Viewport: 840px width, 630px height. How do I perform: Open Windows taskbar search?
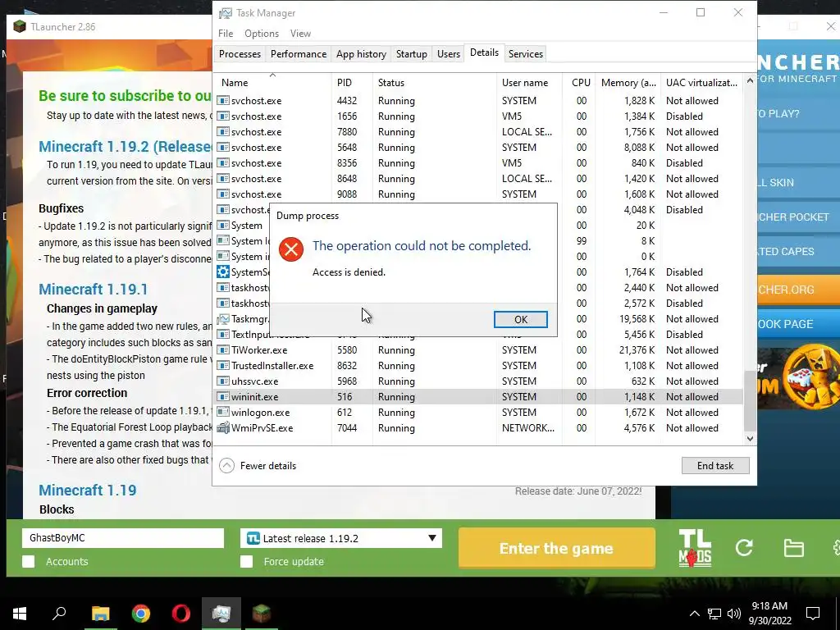[x=59, y=614]
